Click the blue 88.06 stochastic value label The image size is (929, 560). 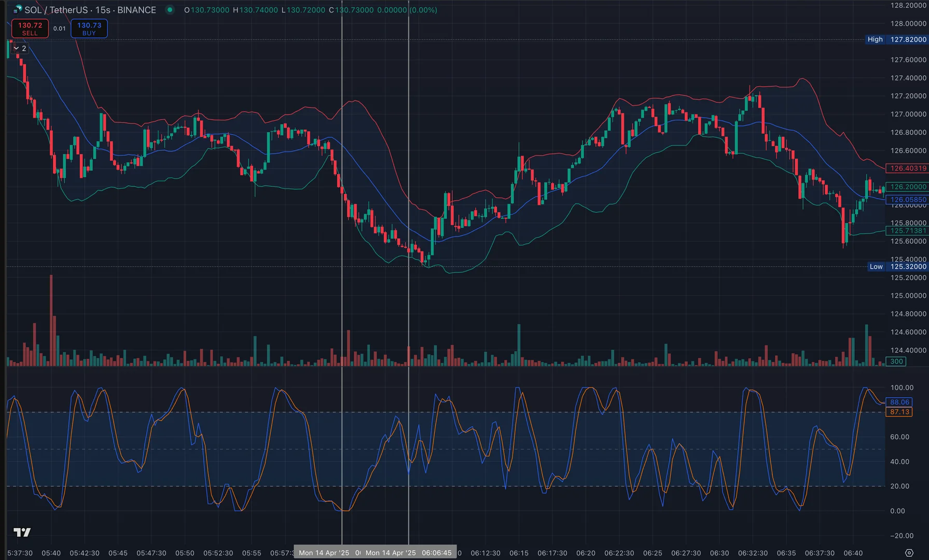point(899,402)
